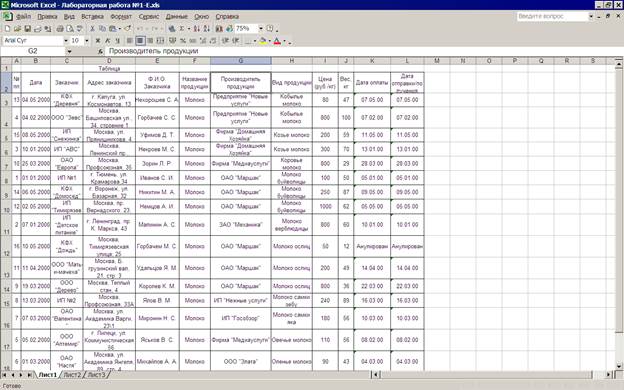The image size is (624, 390).
Task: Expand the Name Box dropdown arrow
Action: coord(69,51)
